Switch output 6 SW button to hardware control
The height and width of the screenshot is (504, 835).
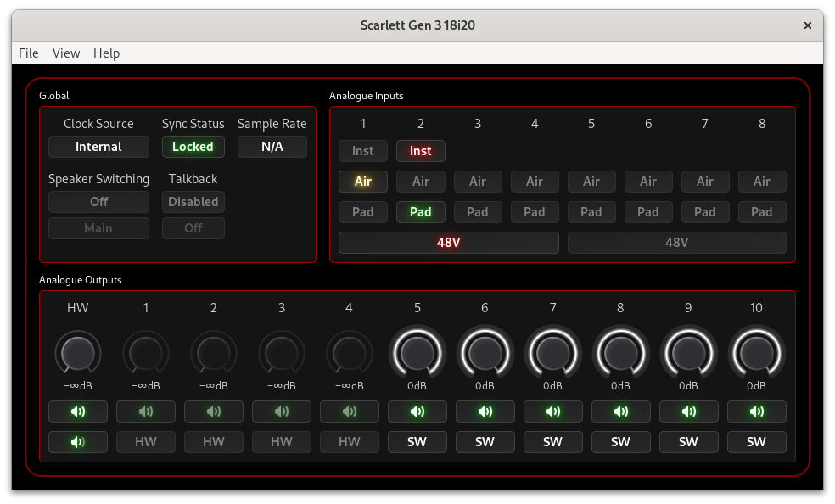(x=485, y=442)
